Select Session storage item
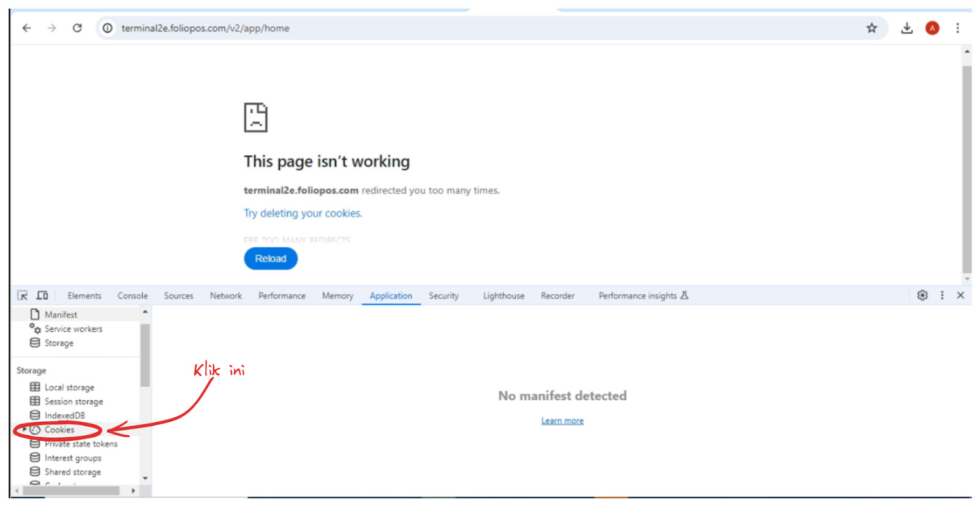Viewport: 980px width, 507px height. click(73, 402)
